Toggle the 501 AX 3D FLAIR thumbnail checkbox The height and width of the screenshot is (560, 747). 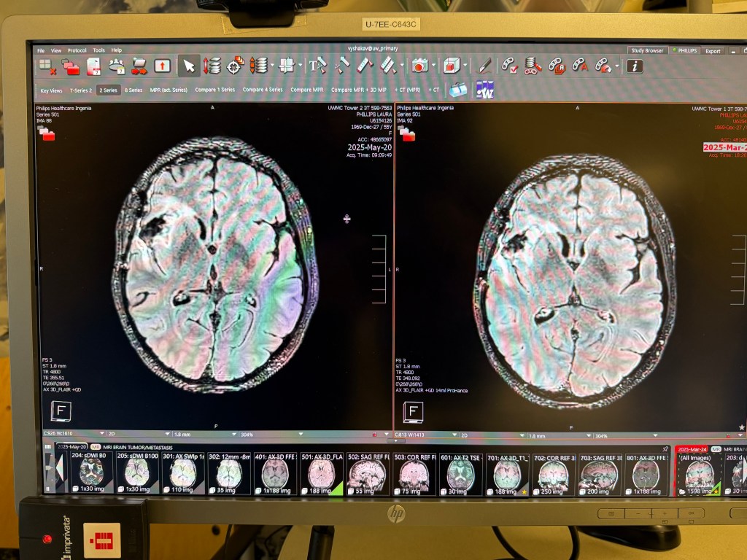click(304, 490)
